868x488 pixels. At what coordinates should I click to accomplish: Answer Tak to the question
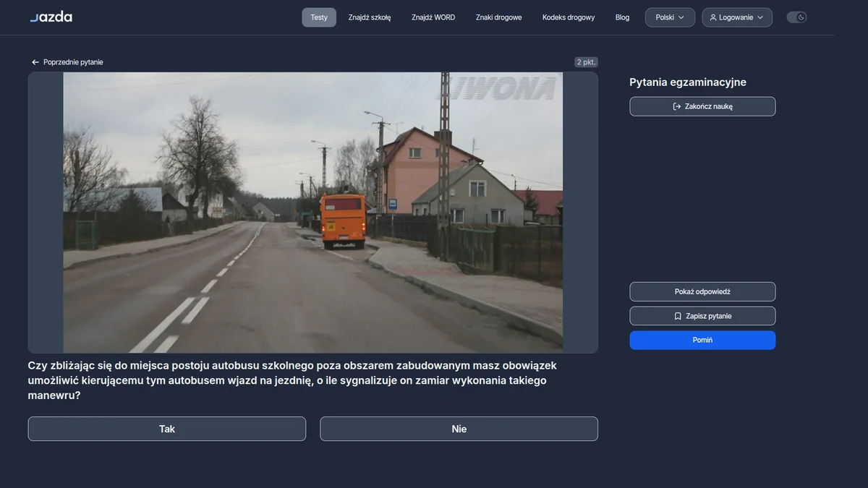coord(167,429)
